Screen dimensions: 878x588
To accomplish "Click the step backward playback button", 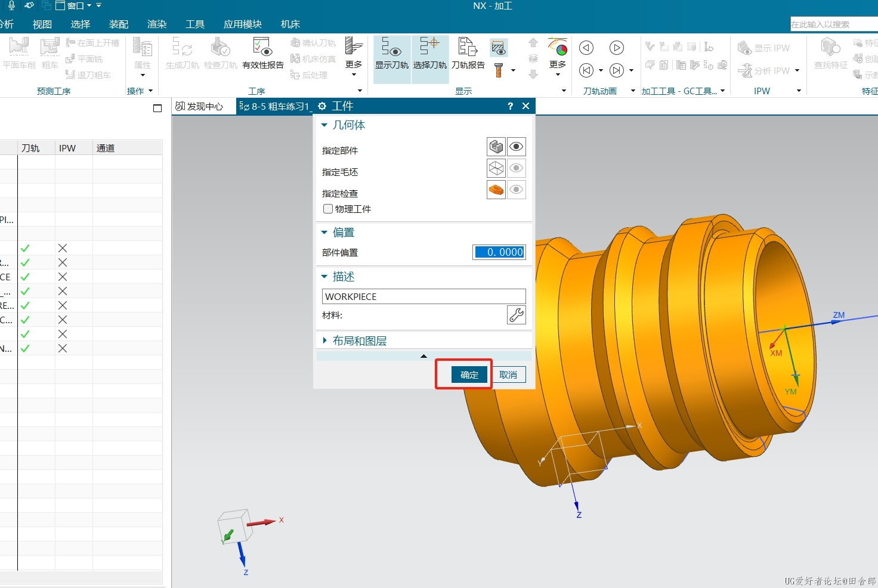I will coord(586,48).
